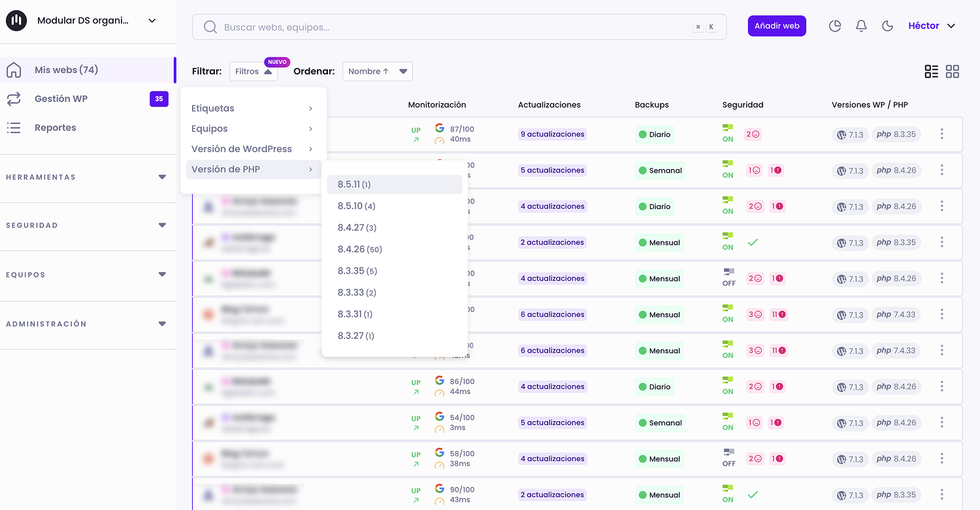The height and width of the screenshot is (510, 980).
Task: Choose PHP 8.3.35 from the submenu
Action: click(x=395, y=271)
